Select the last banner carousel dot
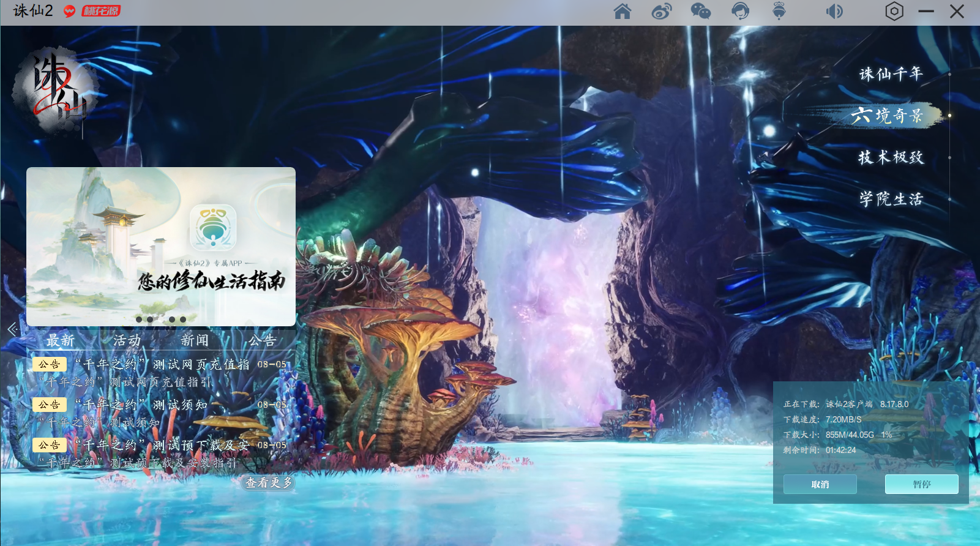This screenshot has height=546, width=980. pyautogui.click(x=183, y=320)
